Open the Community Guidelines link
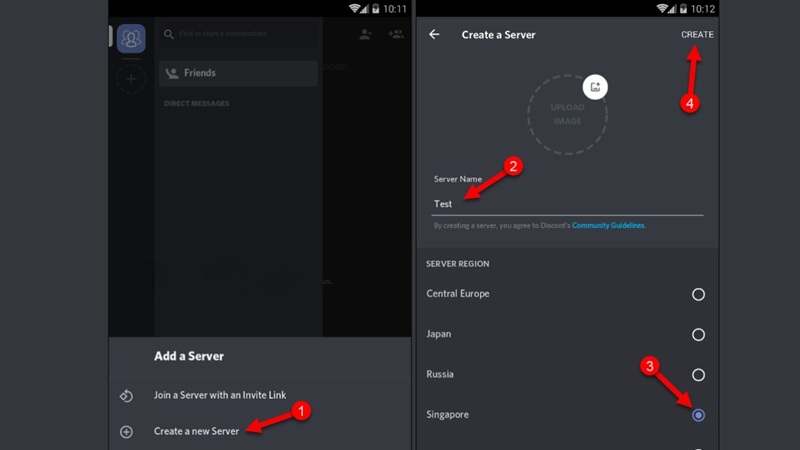 pos(608,226)
